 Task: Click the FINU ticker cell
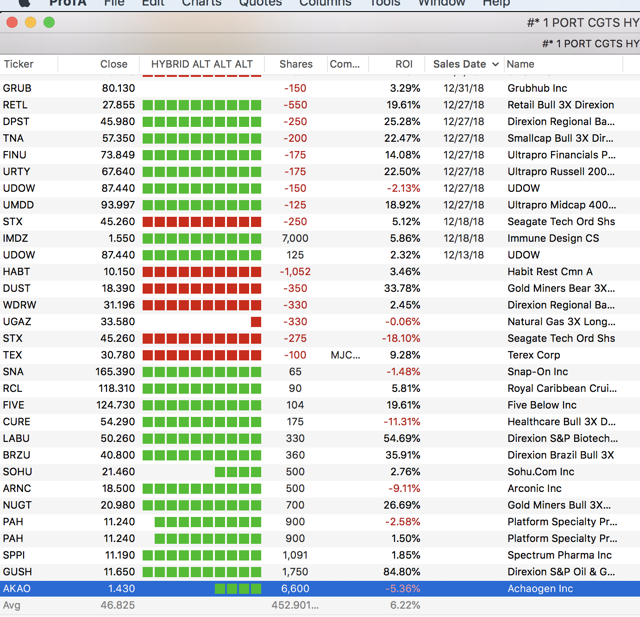14,155
